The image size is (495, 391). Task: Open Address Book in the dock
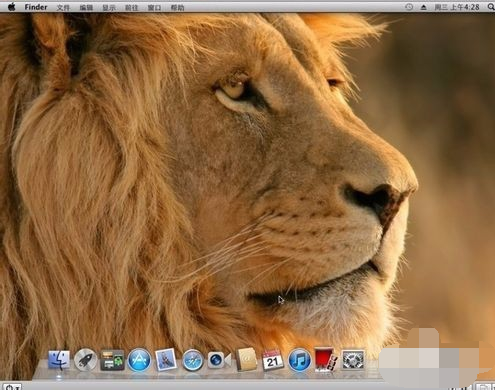pyautogui.click(x=247, y=360)
